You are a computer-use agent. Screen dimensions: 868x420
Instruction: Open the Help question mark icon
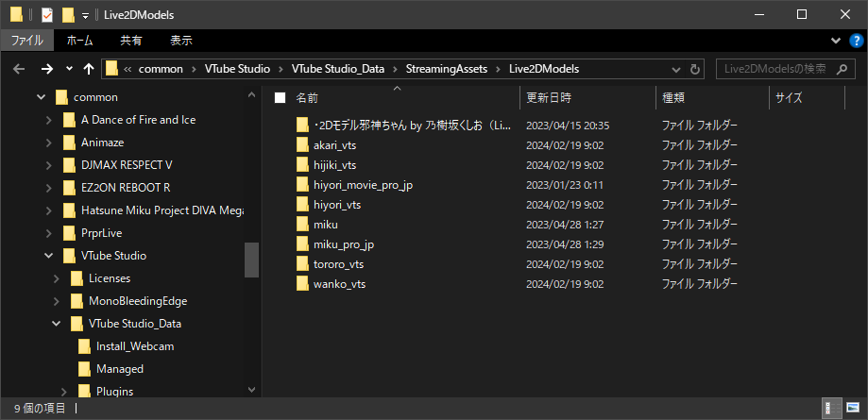click(856, 41)
